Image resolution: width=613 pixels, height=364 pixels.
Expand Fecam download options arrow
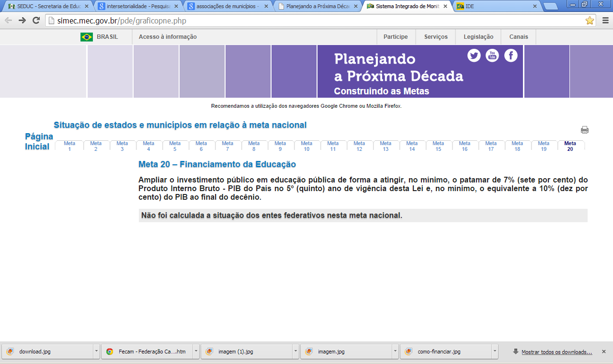pos(196,352)
